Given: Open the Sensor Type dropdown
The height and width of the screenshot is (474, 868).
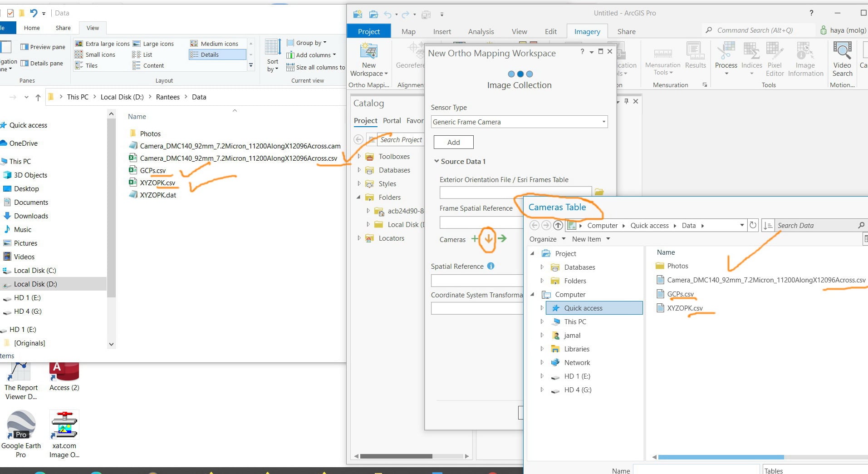Looking at the screenshot, I should point(519,122).
